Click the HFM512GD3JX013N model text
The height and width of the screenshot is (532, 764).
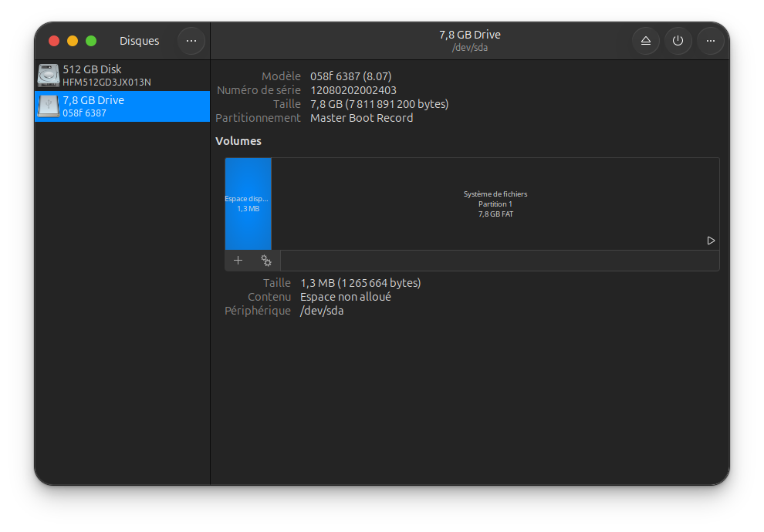tap(106, 82)
